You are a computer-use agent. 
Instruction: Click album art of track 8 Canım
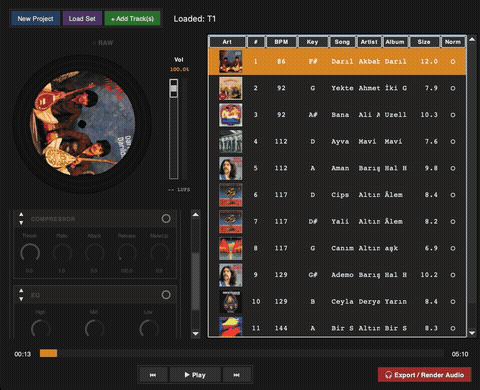(x=230, y=248)
